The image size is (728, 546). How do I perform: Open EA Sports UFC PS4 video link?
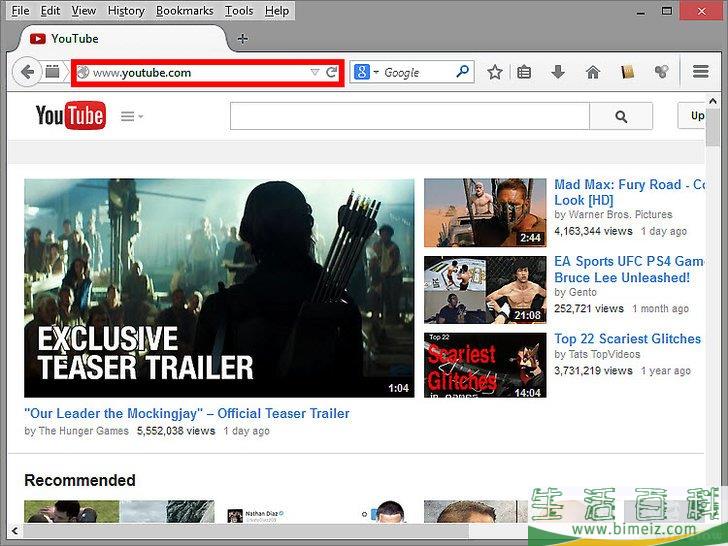pos(629,269)
